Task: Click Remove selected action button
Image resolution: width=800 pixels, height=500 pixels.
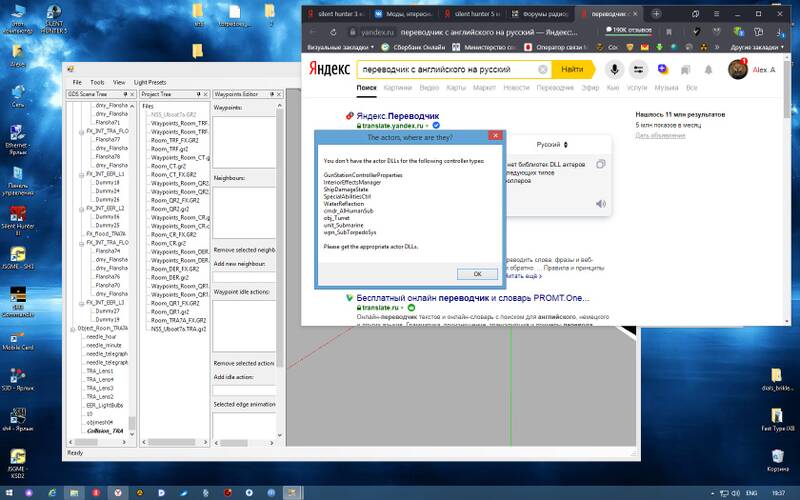Action: (x=244, y=363)
